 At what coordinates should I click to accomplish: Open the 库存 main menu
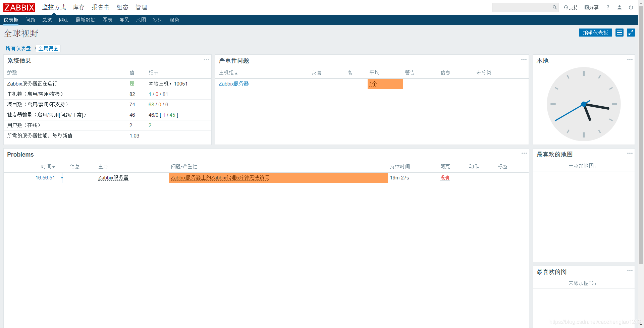[x=79, y=7]
